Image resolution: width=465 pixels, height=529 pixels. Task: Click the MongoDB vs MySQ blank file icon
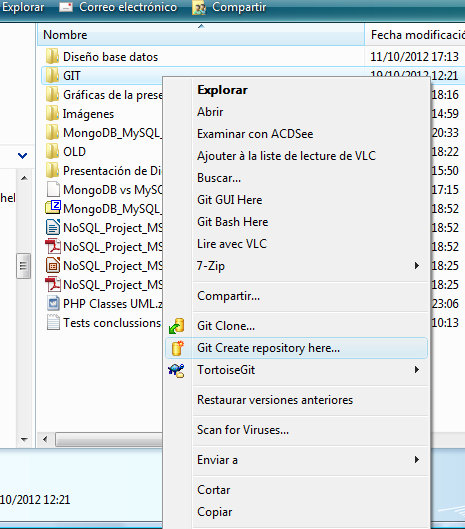(x=53, y=189)
